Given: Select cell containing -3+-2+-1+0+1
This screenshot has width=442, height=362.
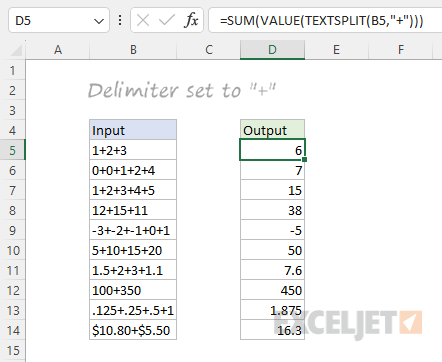Looking at the screenshot, I should tap(133, 230).
